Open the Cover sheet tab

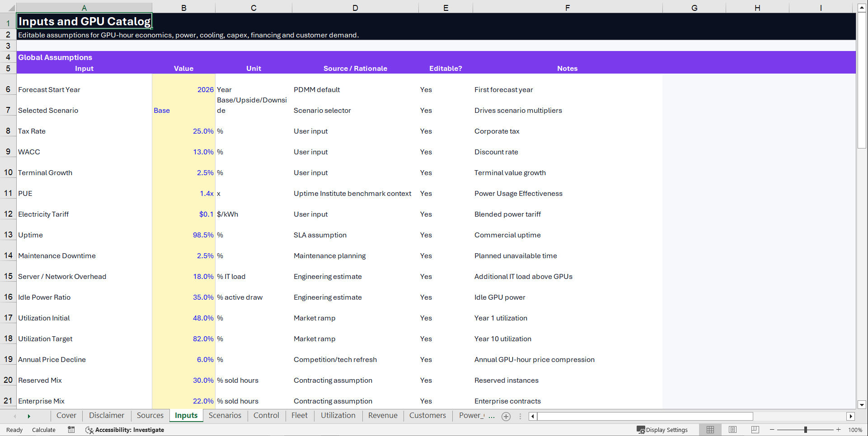tap(66, 416)
